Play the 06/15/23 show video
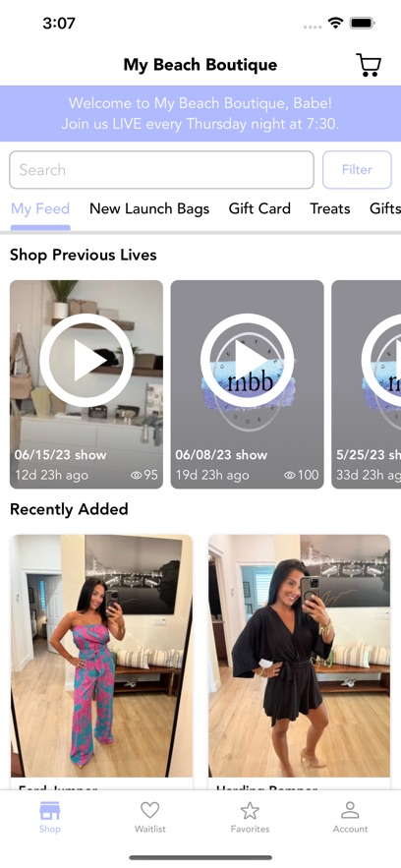Viewport: 401px width, 868px height. click(x=86, y=361)
